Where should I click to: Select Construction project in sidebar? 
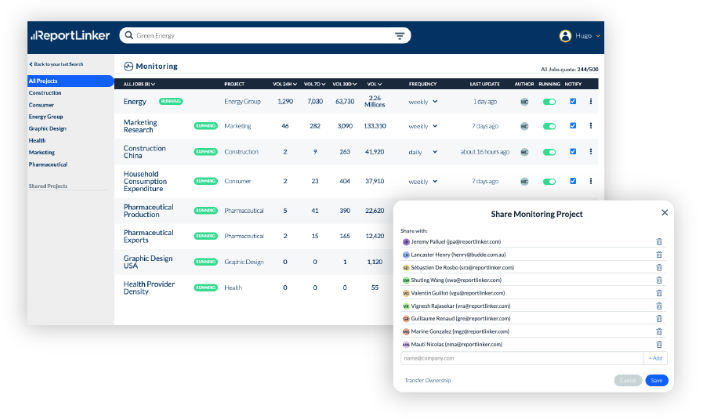click(45, 93)
